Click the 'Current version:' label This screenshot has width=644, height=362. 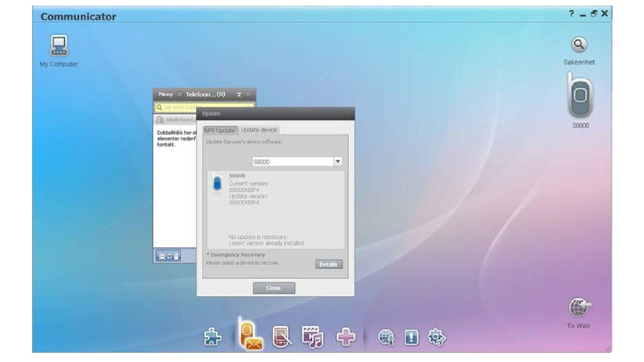click(x=248, y=184)
